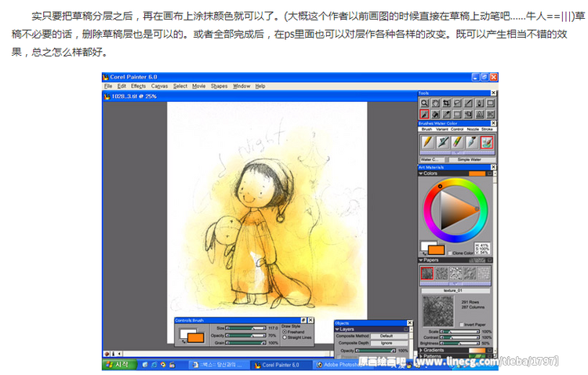Select the Freehand draw style
The width and height of the screenshot is (588, 375).
285,332
